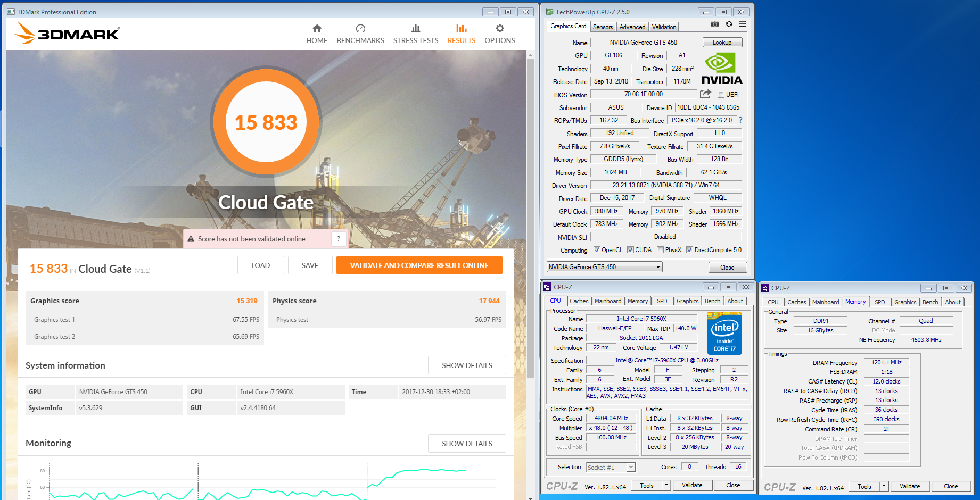The width and height of the screenshot is (980, 500).
Task: Click the Graphics score value 15 319
Action: click(x=247, y=301)
